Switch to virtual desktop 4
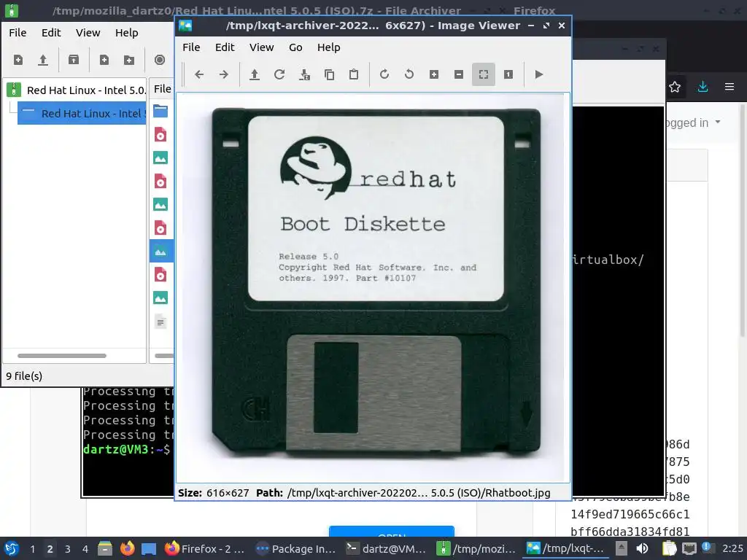Screen dimensions: 747x560 pyautogui.click(x=85, y=549)
